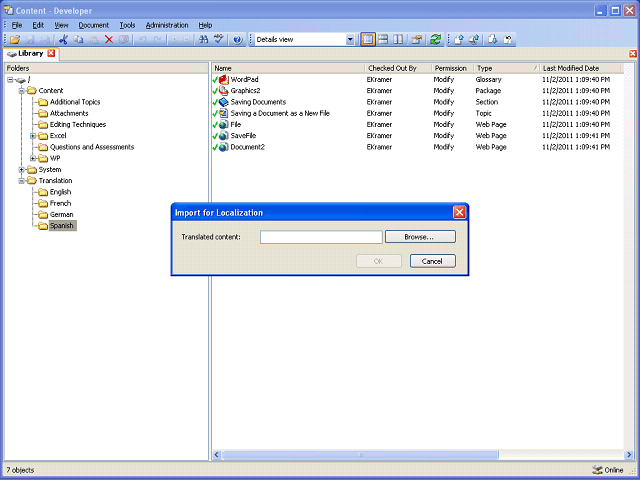The height and width of the screenshot is (480, 640).
Task: Expand the Excel folder
Action: tap(33, 136)
